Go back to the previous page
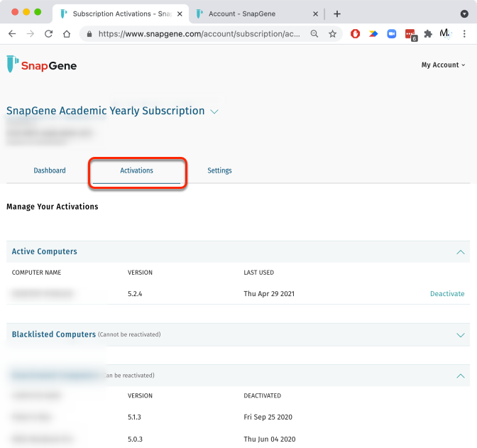 click(12, 33)
